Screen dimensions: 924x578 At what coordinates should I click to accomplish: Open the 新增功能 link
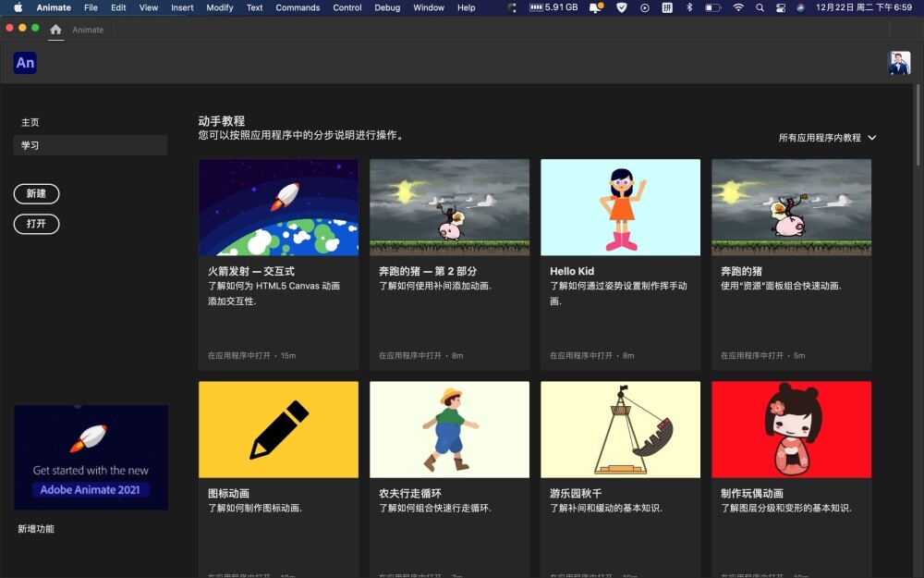[x=36, y=529]
